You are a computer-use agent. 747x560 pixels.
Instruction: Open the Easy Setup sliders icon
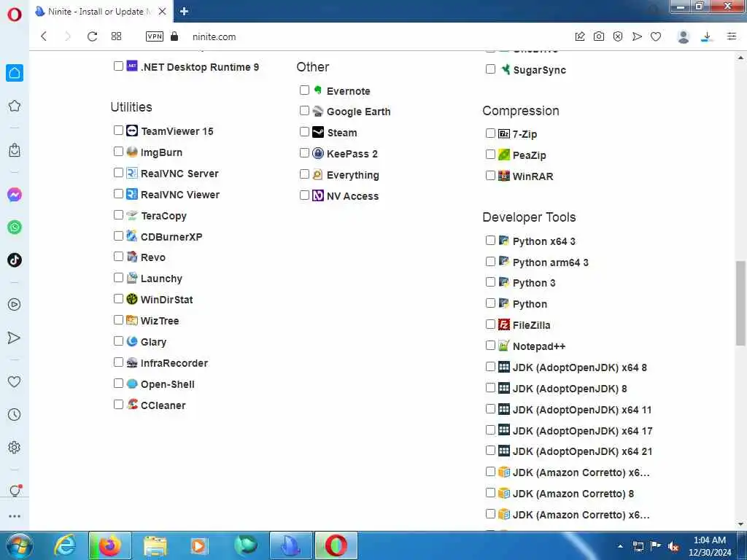coord(732,36)
